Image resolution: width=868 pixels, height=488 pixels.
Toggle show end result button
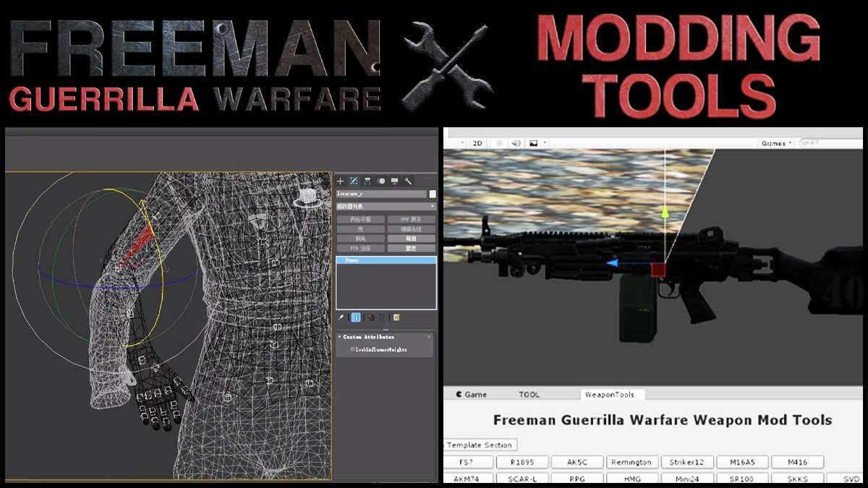(355, 317)
